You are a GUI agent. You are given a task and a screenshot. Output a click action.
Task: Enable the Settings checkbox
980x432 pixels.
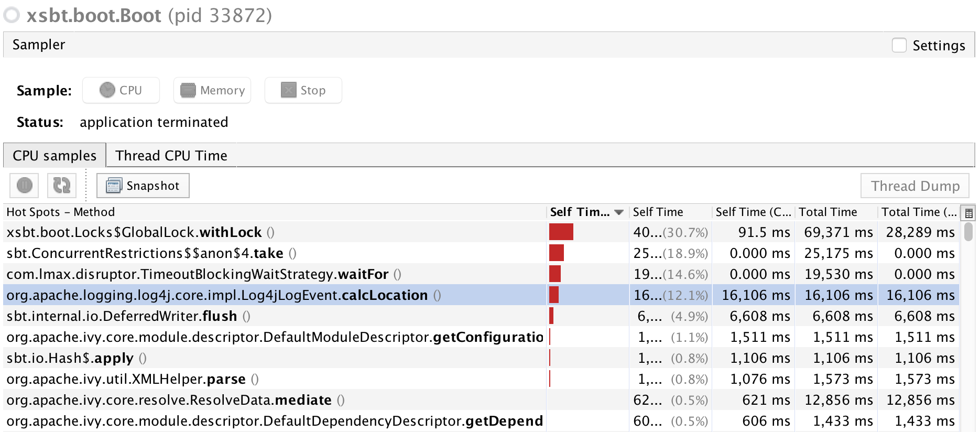pos(899,45)
